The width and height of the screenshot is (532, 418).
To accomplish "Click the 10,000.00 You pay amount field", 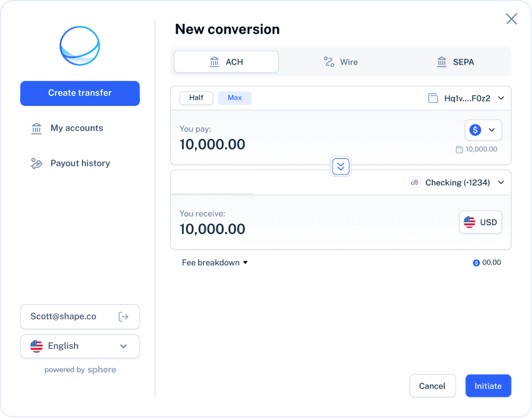I will [213, 145].
